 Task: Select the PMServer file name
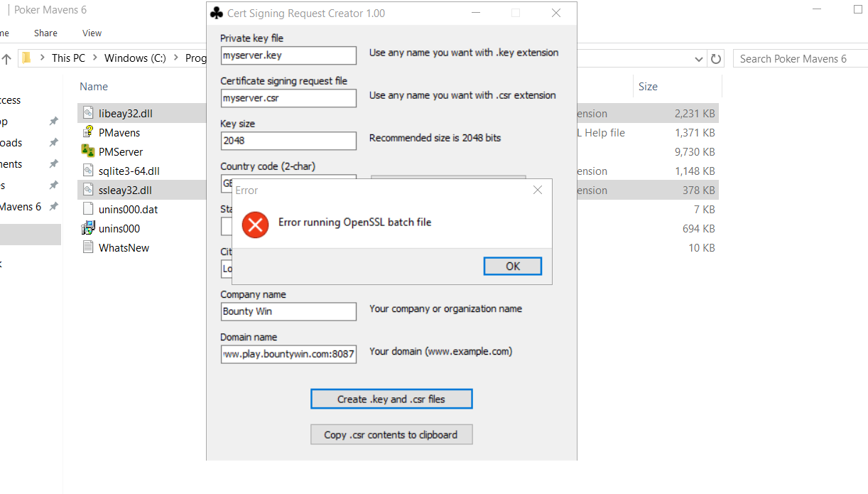pos(121,151)
